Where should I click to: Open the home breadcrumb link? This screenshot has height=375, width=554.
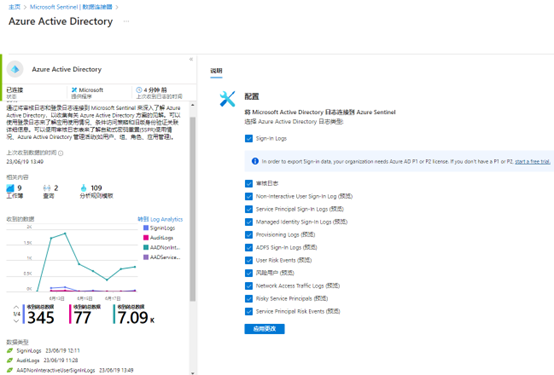14,7
